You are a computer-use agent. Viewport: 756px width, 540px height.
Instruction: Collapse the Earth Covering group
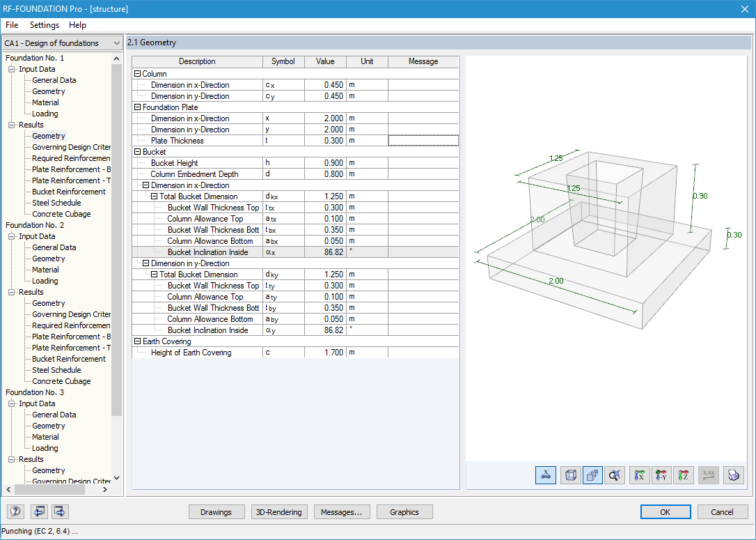(x=137, y=341)
